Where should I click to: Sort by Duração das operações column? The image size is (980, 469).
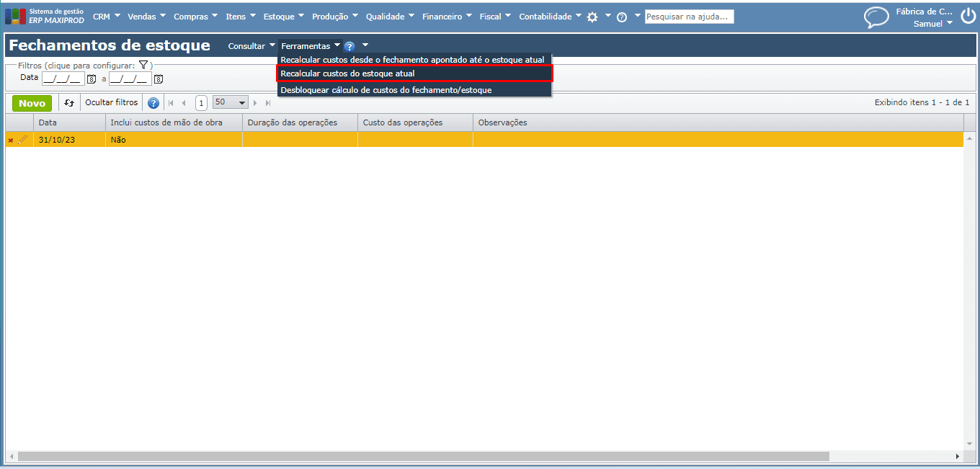pyautogui.click(x=300, y=122)
